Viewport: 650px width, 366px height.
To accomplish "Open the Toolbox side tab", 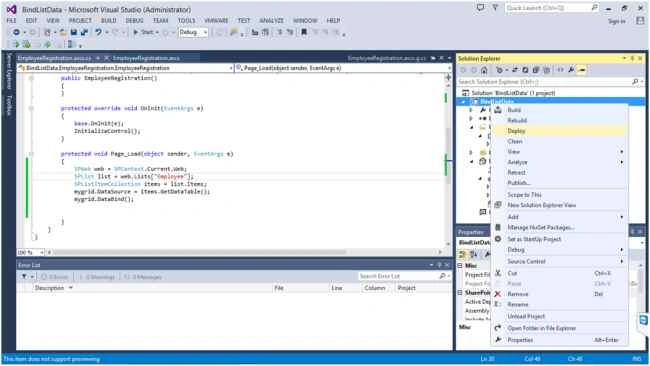I will click(8, 105).
